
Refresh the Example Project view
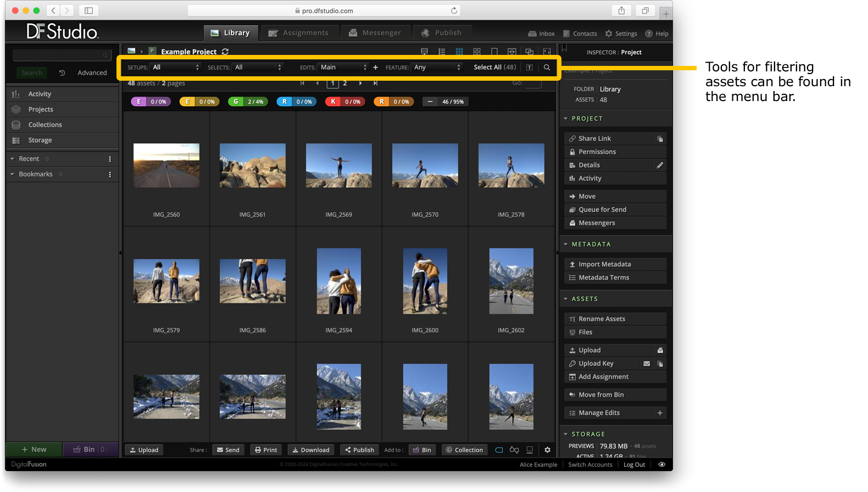tap(225, 52)
